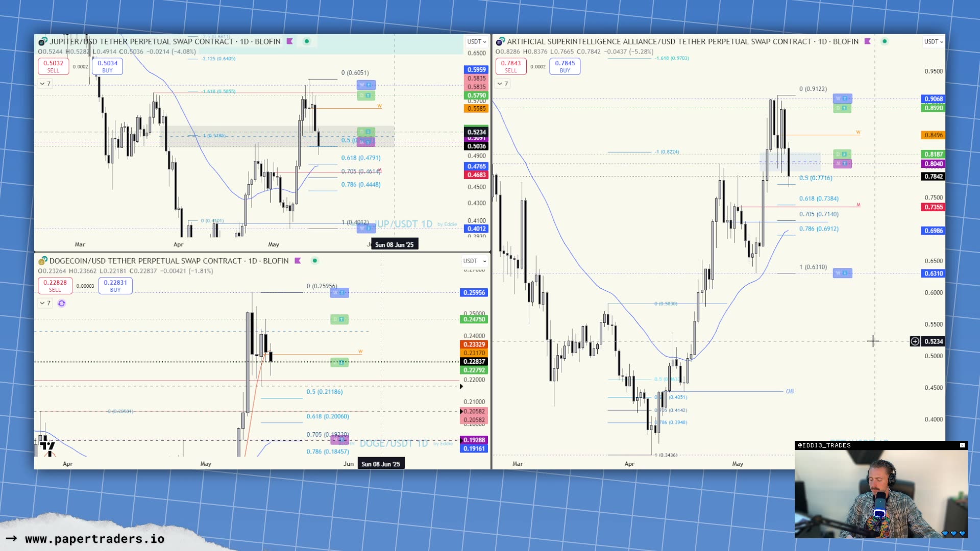Click the SELL 0.7843 button on the FET chart
This screenshot has width=980, height=551.
[x=511, y=66]
